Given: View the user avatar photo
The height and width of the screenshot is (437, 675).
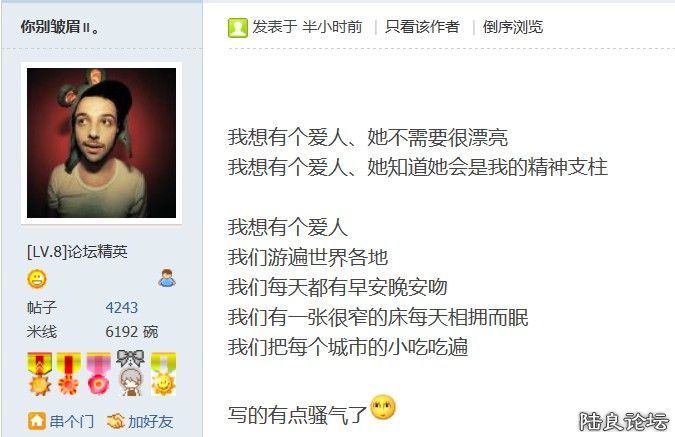Looking at the screenshot, I should tap(102, 143).
